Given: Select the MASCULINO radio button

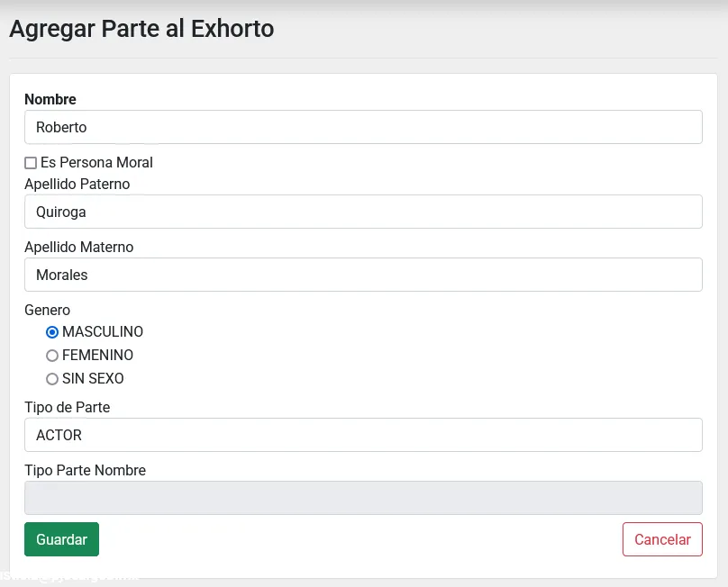Looking at the screenshot, I should click(52, 332).
